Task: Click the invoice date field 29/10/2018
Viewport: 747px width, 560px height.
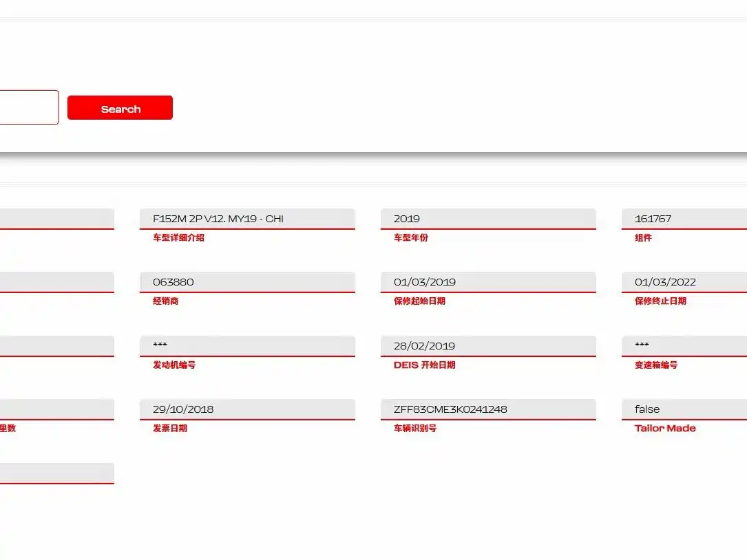Action: [x=247, y=409]
